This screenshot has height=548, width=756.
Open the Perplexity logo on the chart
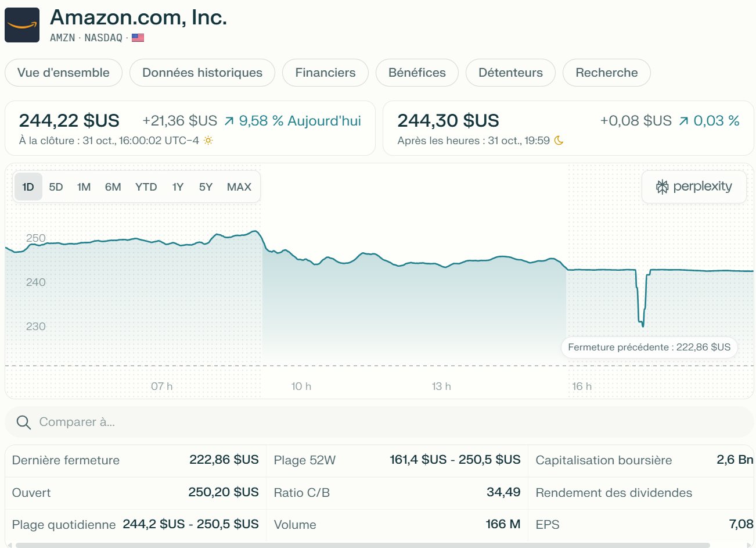pyautogui.click(x=693, y=187)
